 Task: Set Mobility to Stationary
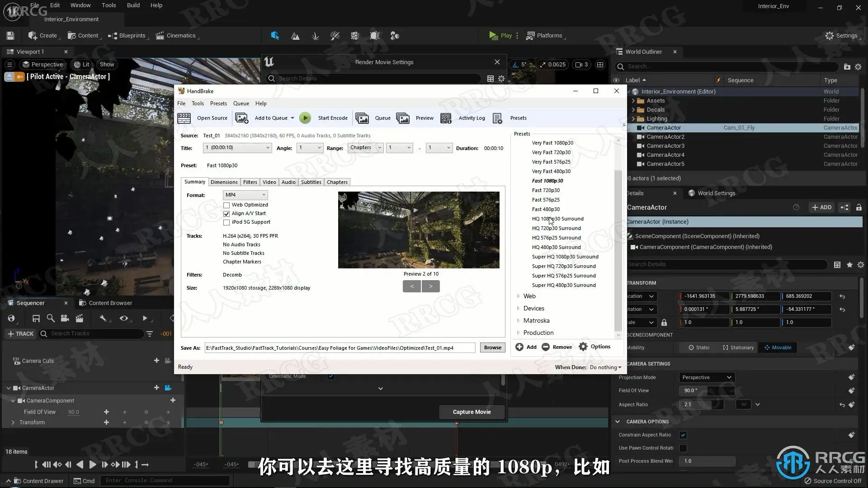[x=738, y=347]
